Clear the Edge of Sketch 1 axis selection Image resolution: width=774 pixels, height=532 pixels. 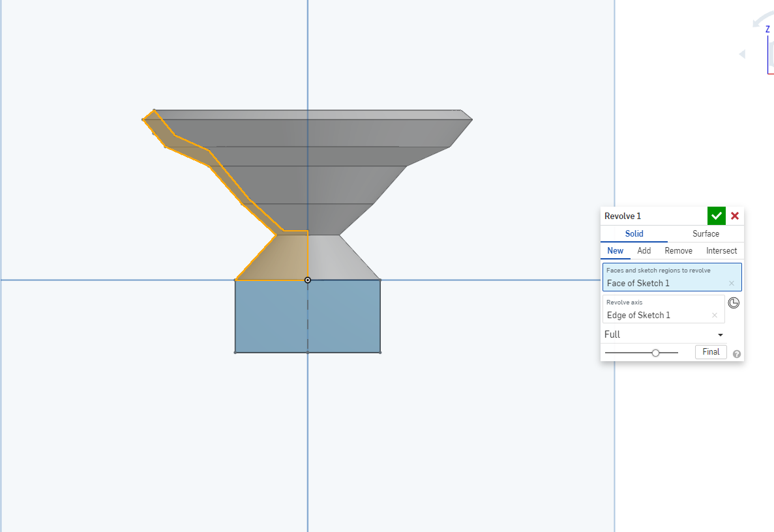point(715,315)
